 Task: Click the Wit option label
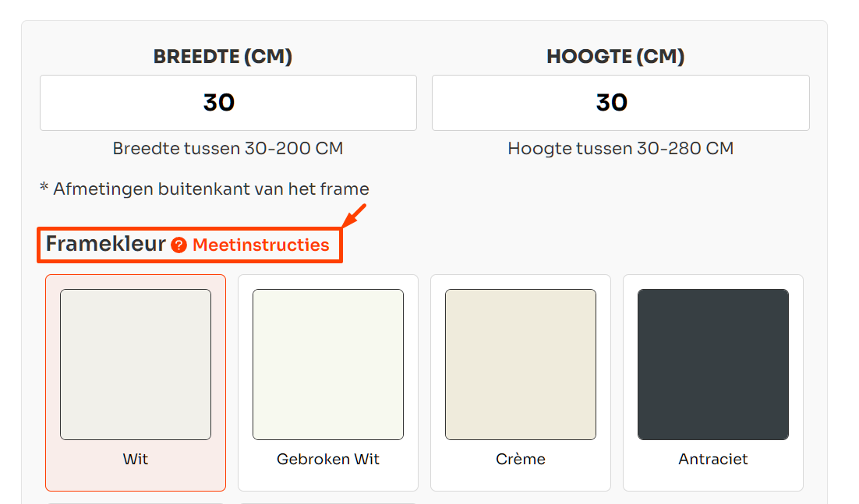pos(136,459)
